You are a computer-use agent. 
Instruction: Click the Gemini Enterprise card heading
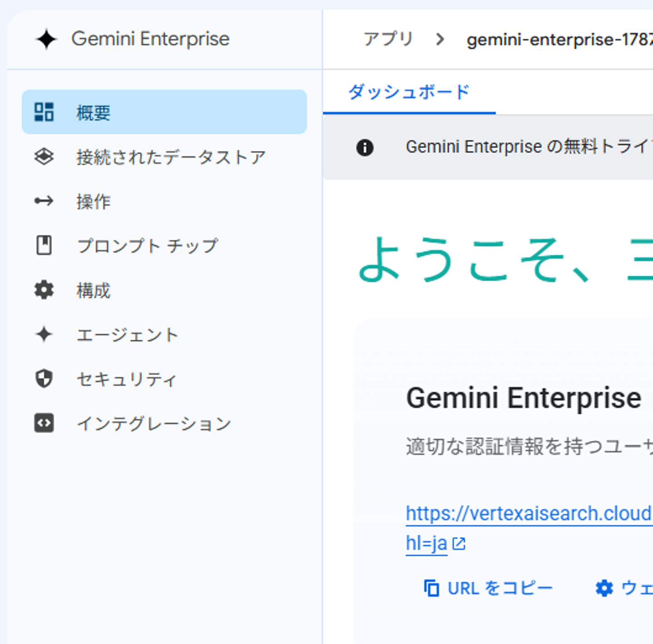524,398
